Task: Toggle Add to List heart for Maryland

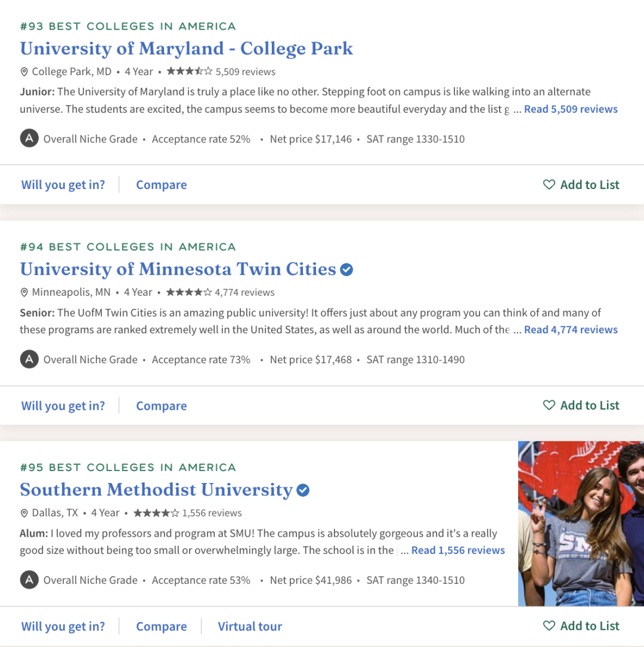Action: click(549, 185)
